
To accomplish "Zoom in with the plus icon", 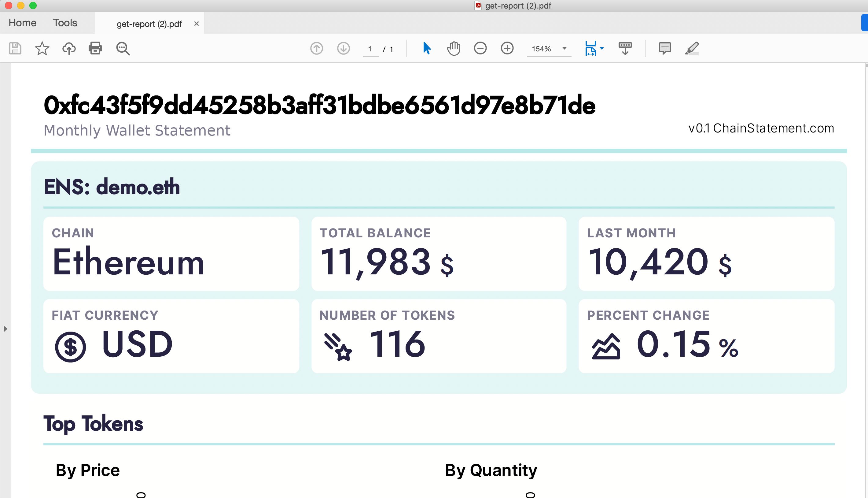I will [x=507, y=48].
